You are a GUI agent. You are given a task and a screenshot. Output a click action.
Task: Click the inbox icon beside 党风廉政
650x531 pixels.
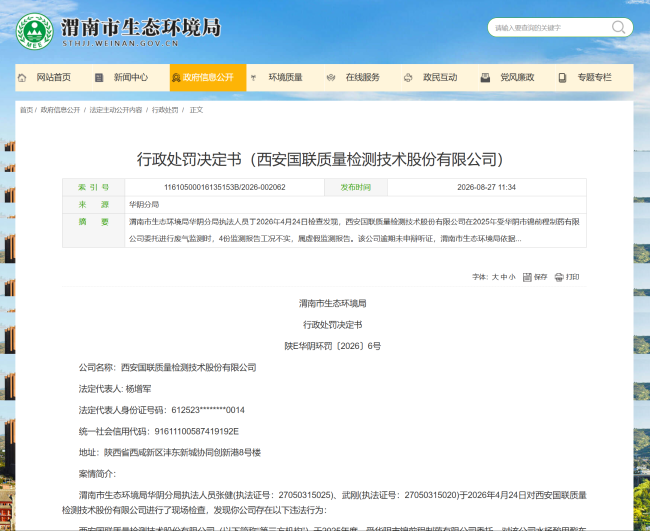485,78
